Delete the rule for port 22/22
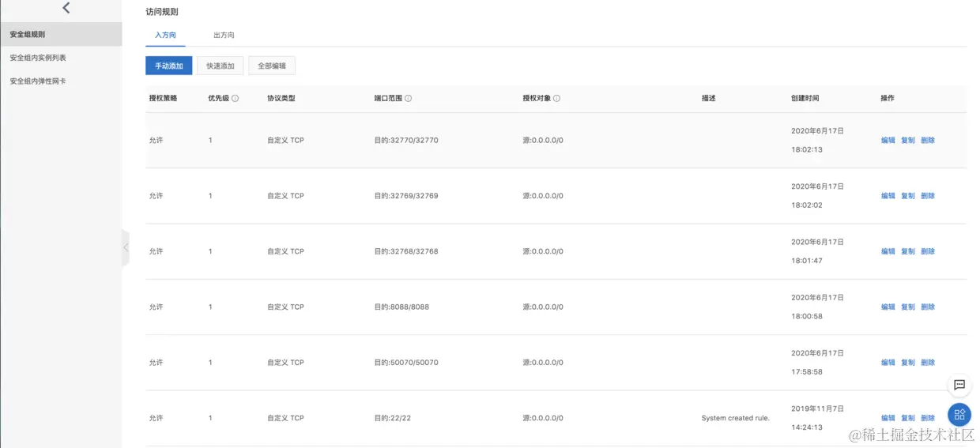Viewport: 980px width, 448px height. [x=928, y=418]
